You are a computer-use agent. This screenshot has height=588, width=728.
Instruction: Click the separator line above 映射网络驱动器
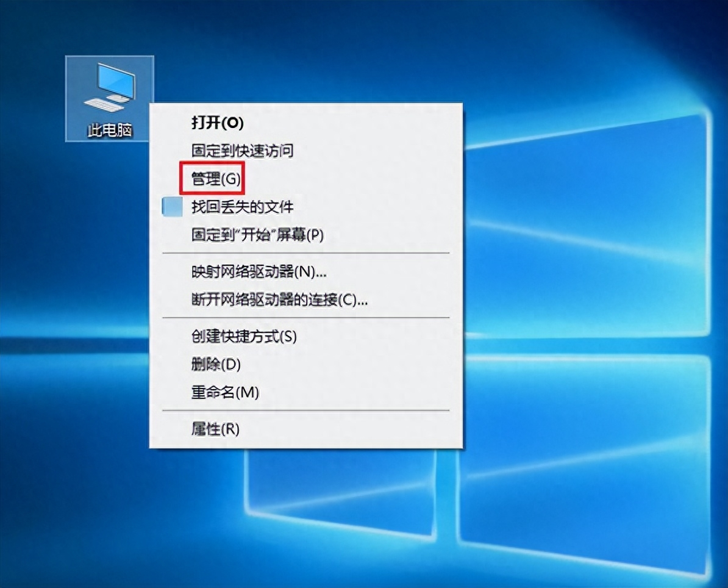coord(305,253)
